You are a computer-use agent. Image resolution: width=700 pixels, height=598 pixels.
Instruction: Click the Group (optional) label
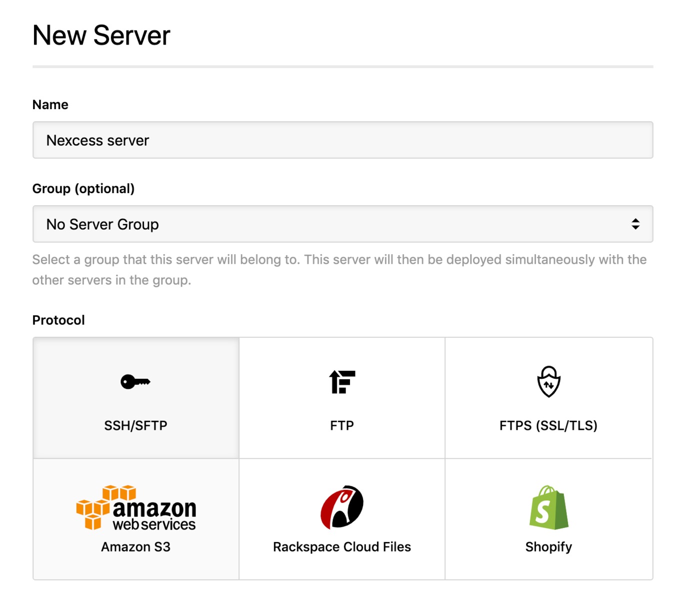pos(83,189)
